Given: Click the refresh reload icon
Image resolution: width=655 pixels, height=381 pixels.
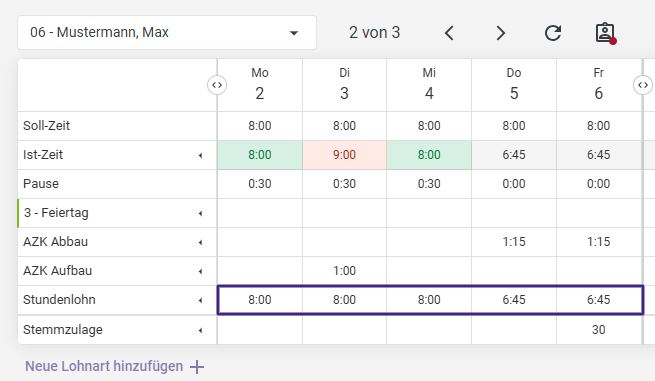Looking at the screenshot, I should click(553, 33).
